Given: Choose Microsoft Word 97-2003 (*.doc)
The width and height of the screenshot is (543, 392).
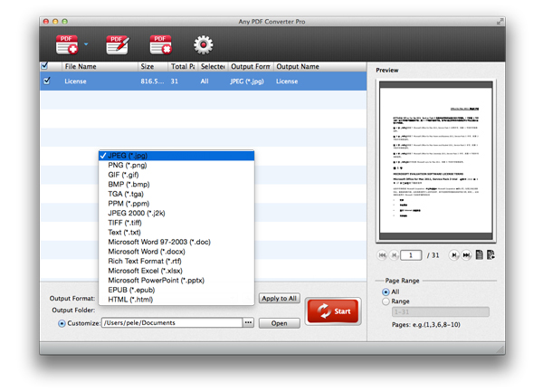Looking at the screenshot, I should [176, 242].
